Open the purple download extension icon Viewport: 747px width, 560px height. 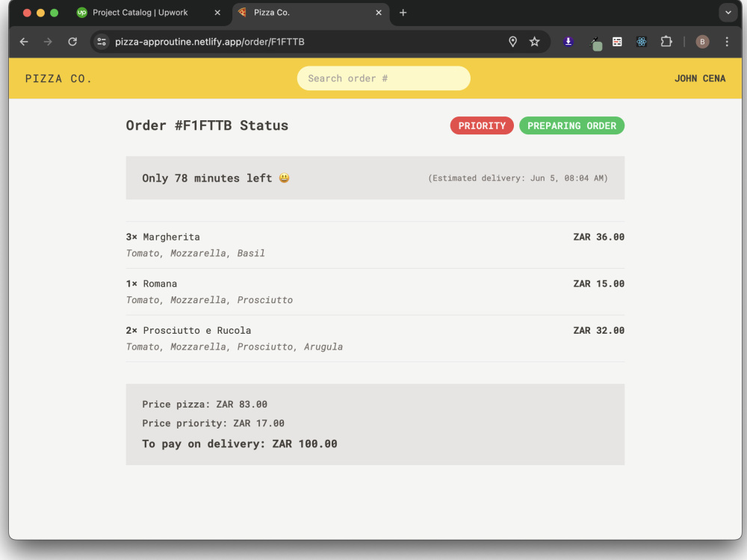568,42
